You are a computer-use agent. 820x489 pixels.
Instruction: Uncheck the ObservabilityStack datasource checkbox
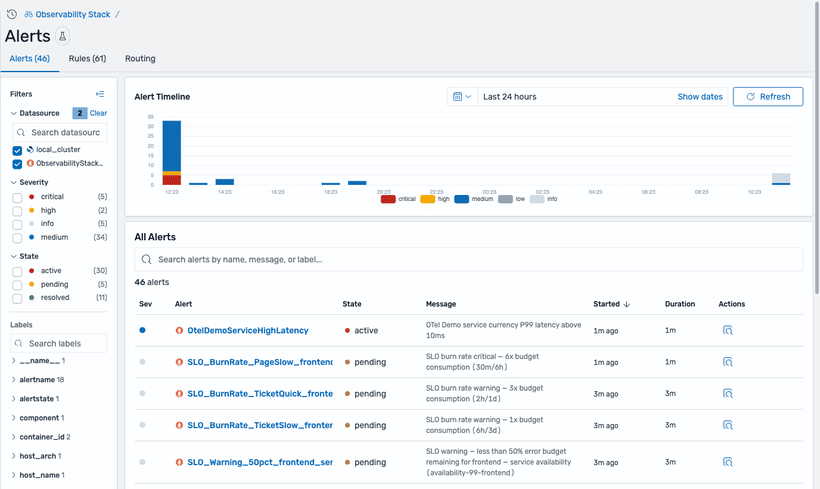coord(17,164)
